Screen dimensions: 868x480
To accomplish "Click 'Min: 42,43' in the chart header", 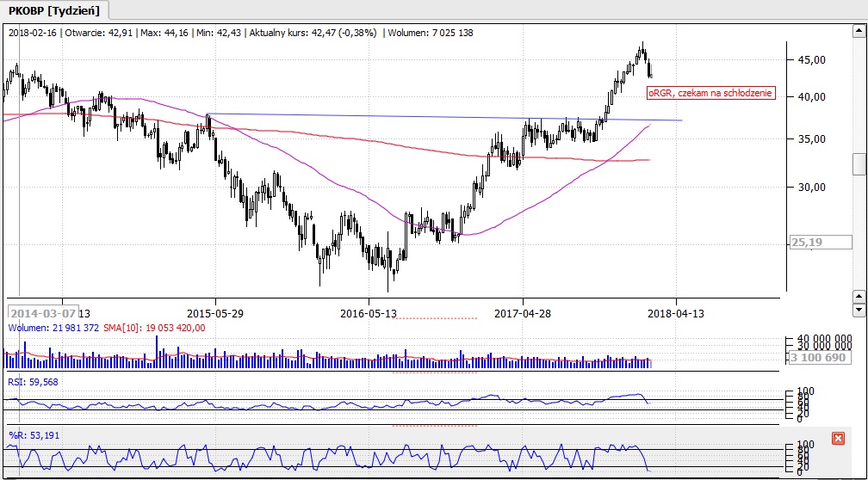I will pyautogui.click(x=219, y=33).
